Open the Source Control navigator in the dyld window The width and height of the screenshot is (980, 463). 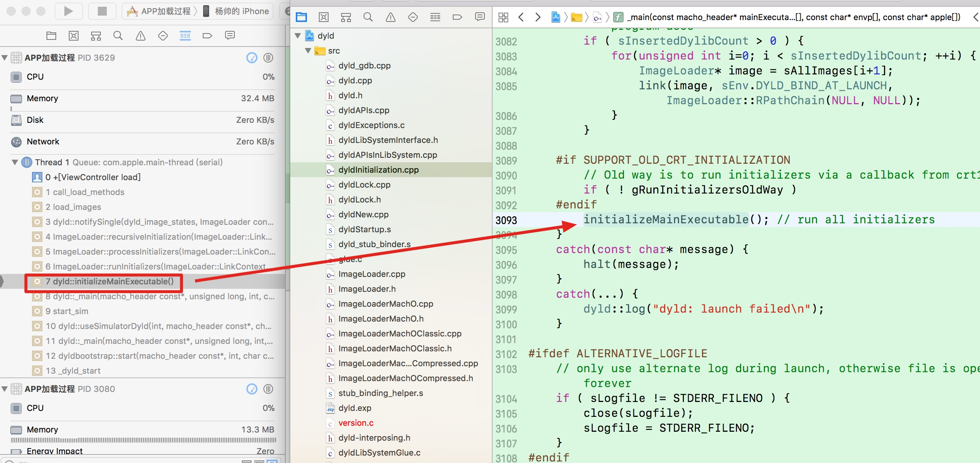[x=323, y=17]
